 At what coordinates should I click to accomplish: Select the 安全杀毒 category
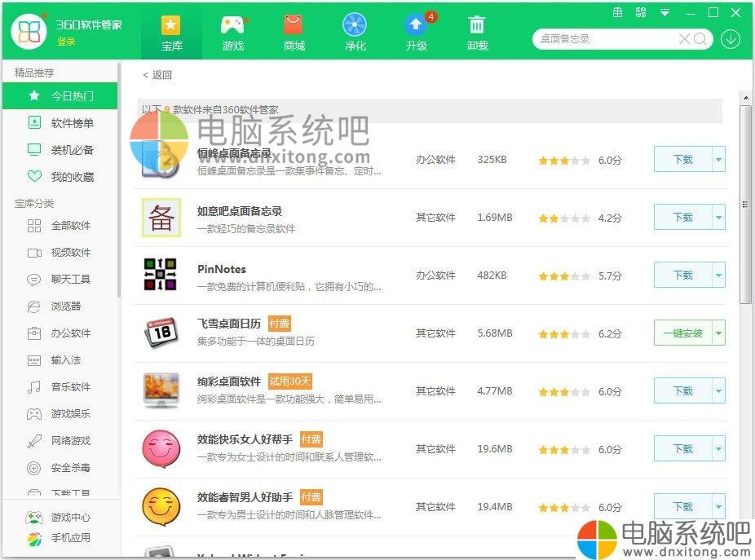(60, 468)
